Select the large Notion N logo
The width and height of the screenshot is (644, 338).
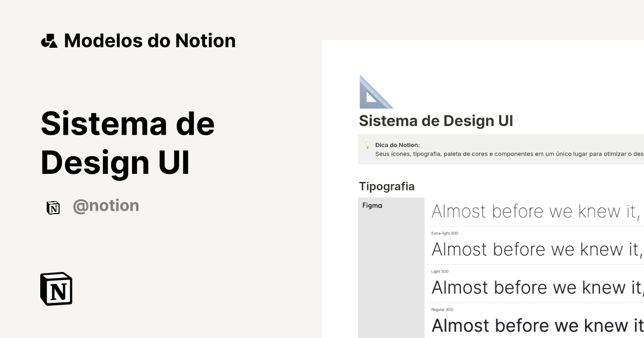[55, 289]
